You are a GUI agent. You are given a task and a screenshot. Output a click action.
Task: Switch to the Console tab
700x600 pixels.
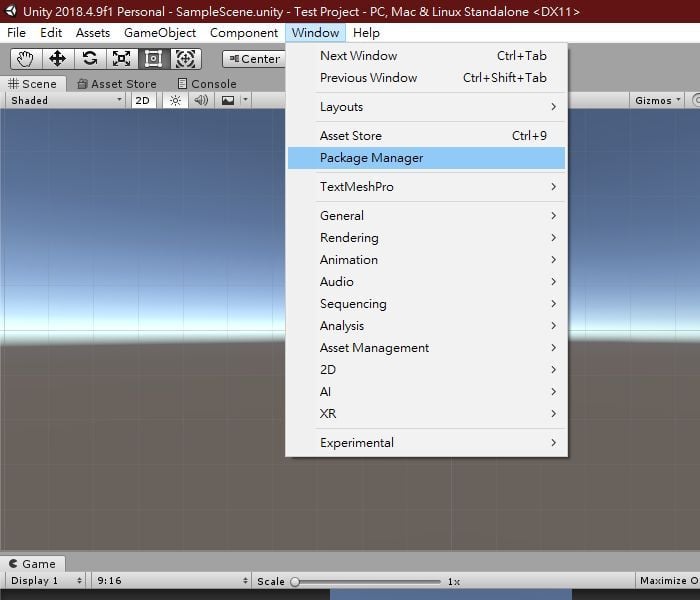pyautogui.click(x=207, y=84)
